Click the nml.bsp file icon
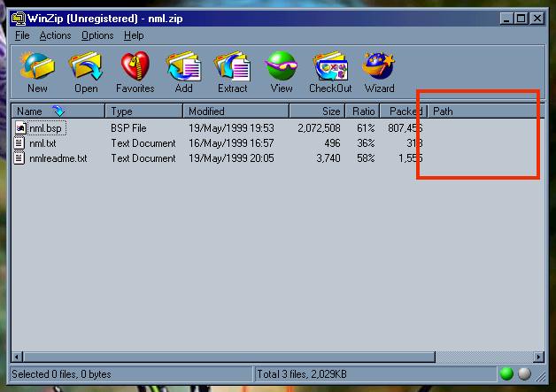 (20, 128)
